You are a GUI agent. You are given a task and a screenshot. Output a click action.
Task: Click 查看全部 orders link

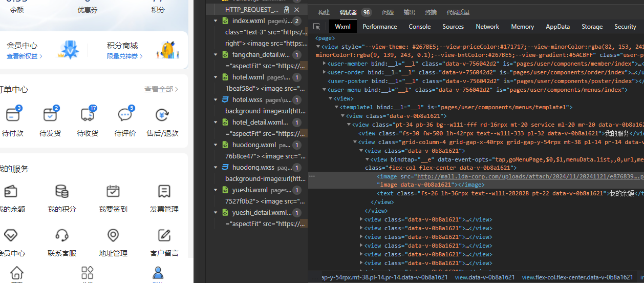[x=161, y=89]
